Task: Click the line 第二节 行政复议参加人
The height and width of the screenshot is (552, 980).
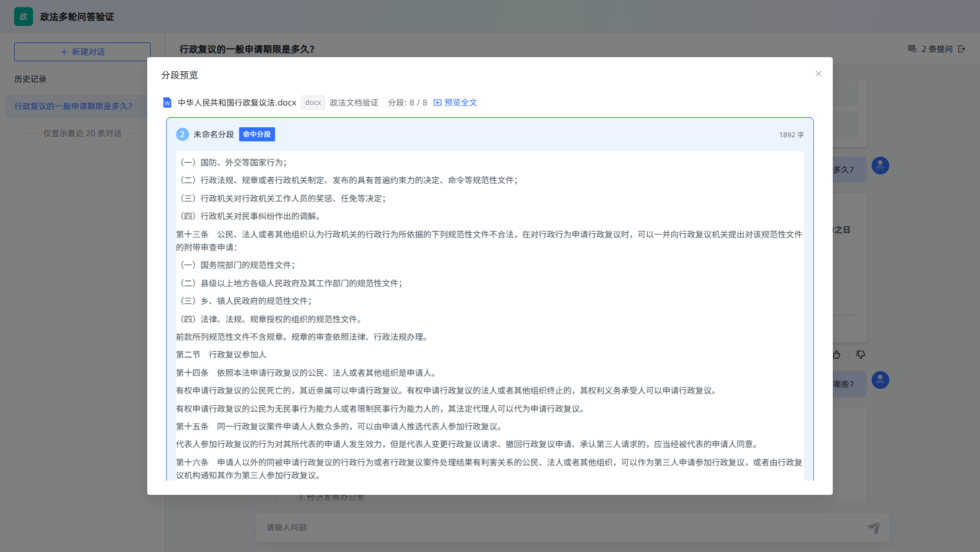Action: pyautogui.click(x=221, y=355)
